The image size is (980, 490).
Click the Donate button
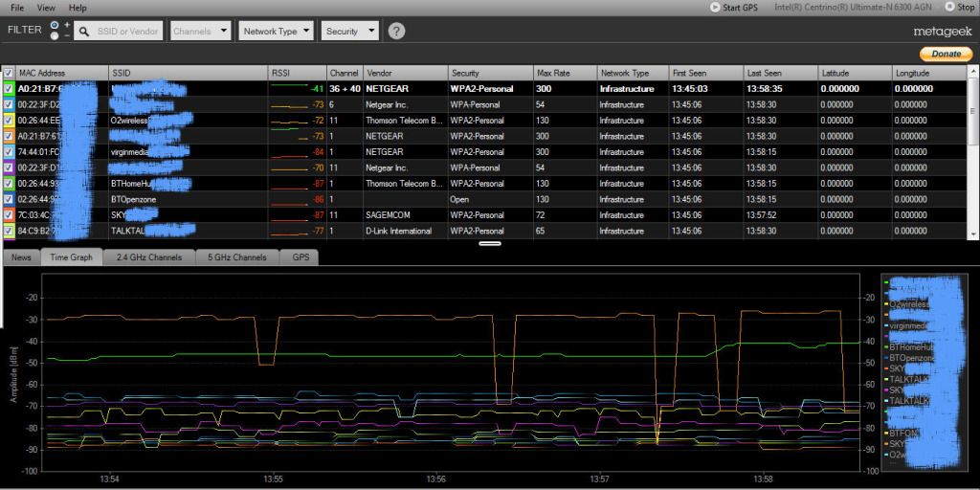click(946, 54)
